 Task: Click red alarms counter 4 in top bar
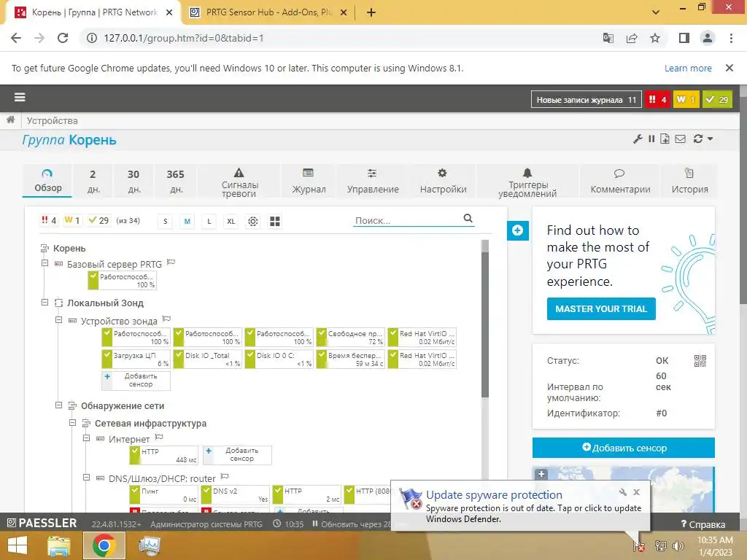click(x=657, y=99)
